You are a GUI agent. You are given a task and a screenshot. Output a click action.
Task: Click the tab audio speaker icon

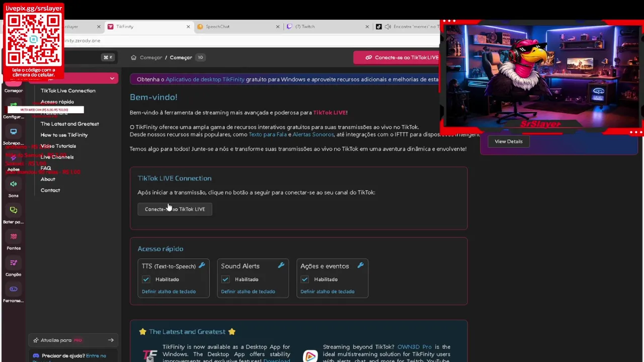[x=388, y=27]
